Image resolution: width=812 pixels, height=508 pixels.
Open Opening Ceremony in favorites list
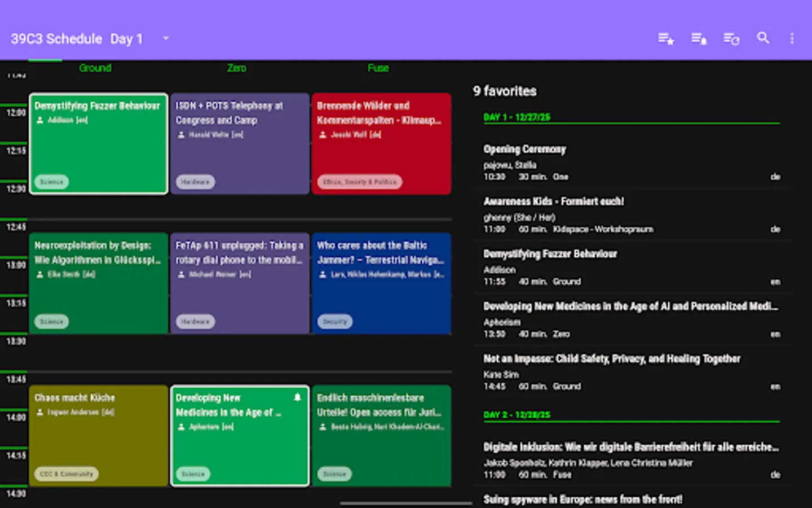tap(632, 163)
